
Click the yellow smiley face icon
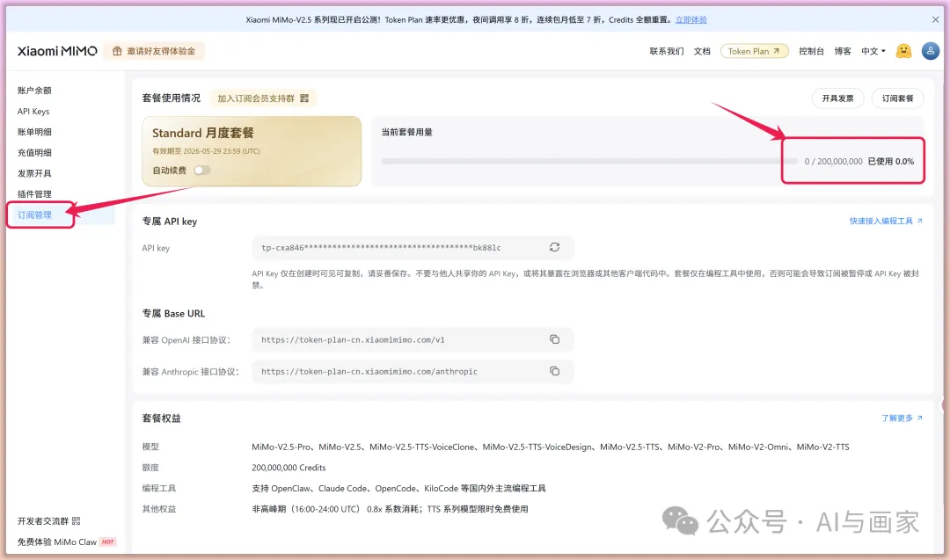[x=904, y=51]
